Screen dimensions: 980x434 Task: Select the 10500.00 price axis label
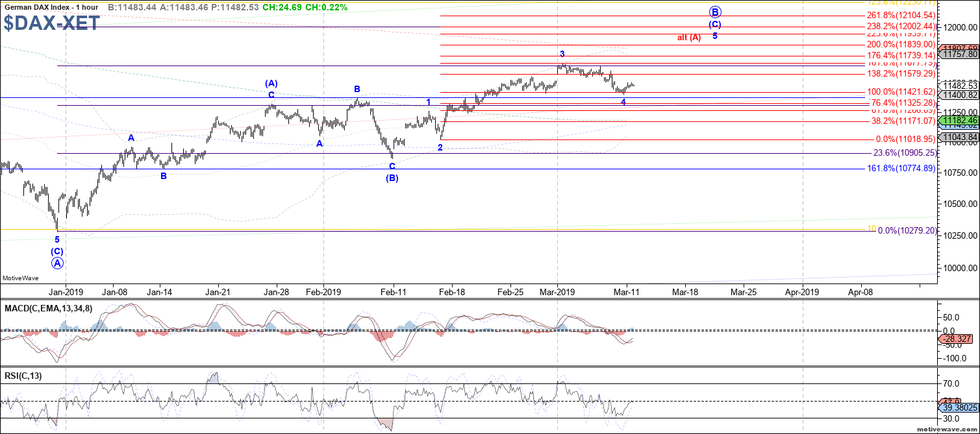(961, 204)
